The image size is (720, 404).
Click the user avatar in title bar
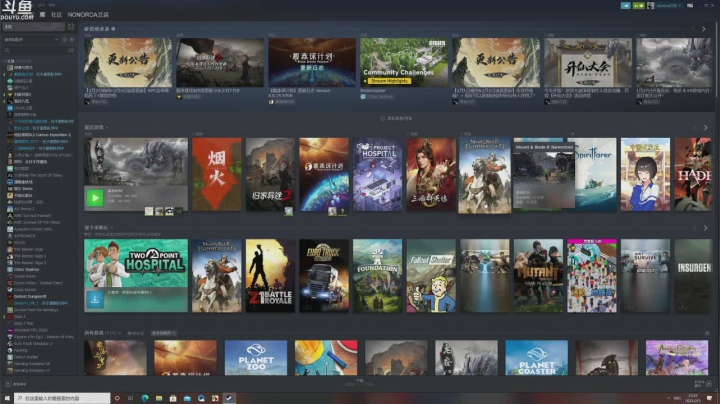(x=650, y=6)
